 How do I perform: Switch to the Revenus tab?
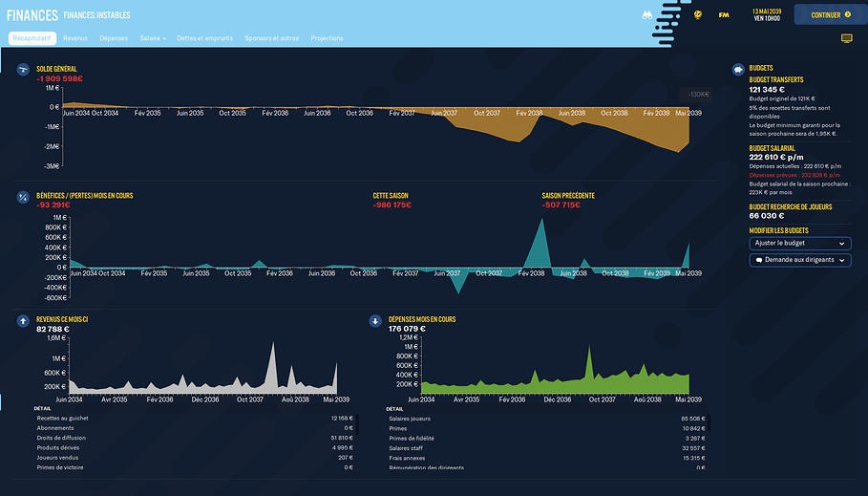(x=75, y=38)
